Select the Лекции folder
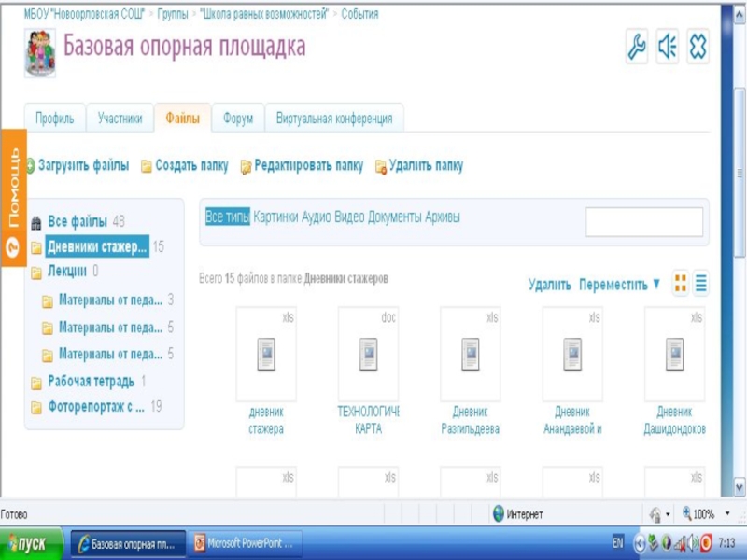This screenshot has width=747, height=560. (x=67, y=271)
